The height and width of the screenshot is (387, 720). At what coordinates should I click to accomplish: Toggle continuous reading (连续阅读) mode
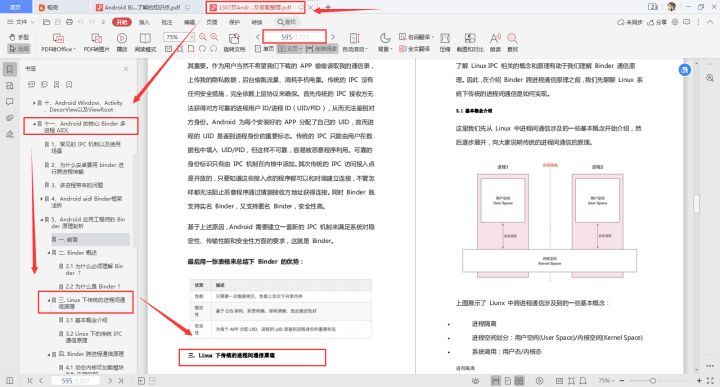click(321, 49)
